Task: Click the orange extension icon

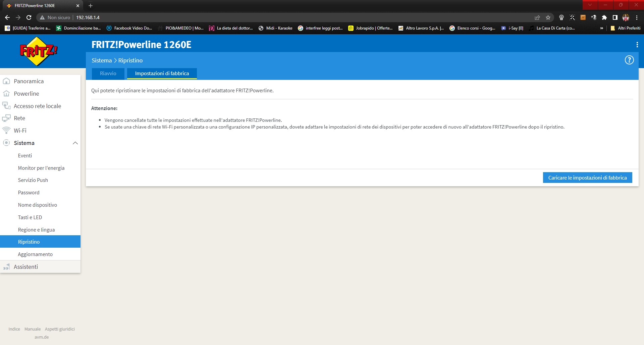Action: click(583, 17)
